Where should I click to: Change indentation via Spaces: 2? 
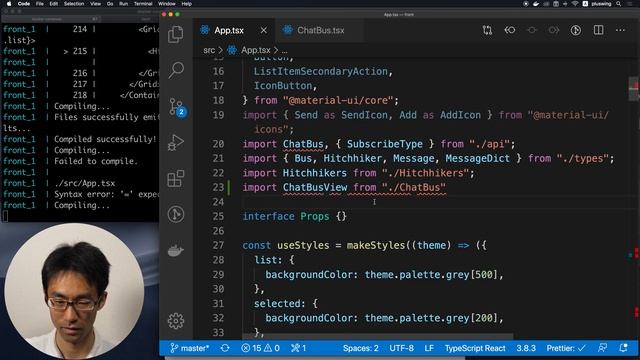click(360, 348)
